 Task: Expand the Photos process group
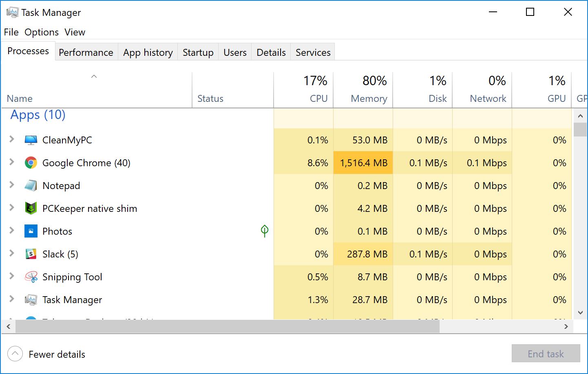pos(12,231)
